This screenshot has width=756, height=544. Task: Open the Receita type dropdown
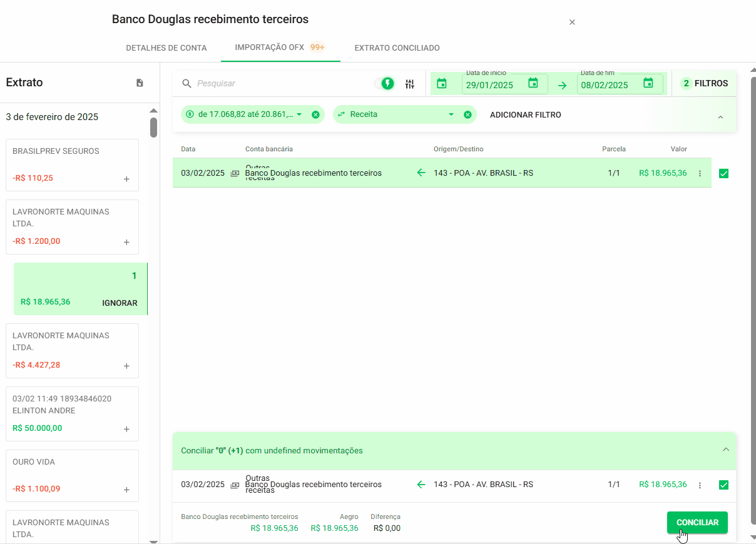[451, 114]
